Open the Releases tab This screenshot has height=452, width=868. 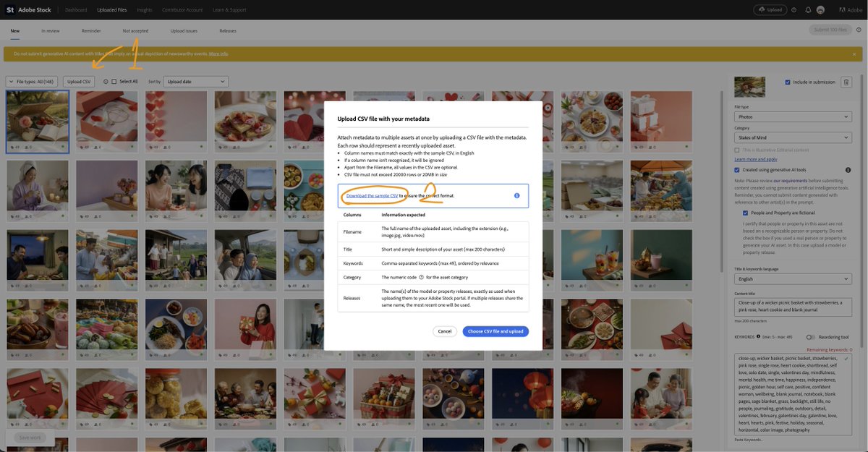click(x=228, y=31)
